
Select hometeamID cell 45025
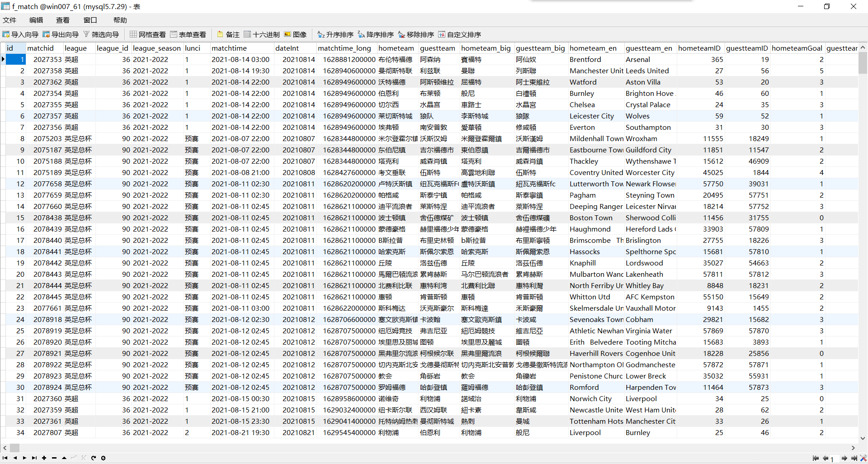point(701,172)
